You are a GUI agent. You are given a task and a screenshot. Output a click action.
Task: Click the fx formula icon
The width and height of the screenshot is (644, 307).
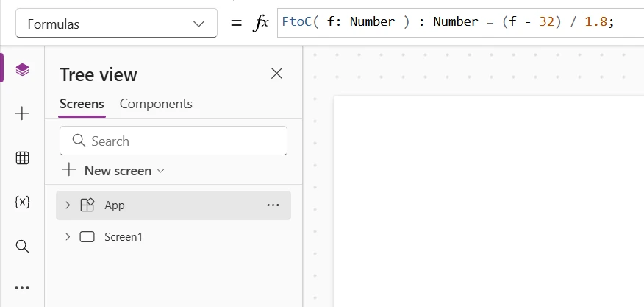[261, 24]
